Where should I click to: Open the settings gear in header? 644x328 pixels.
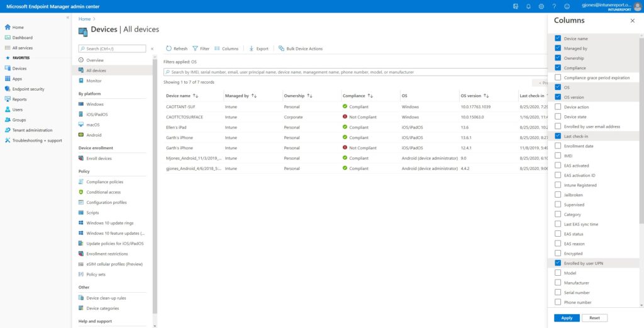pos(541,6)
